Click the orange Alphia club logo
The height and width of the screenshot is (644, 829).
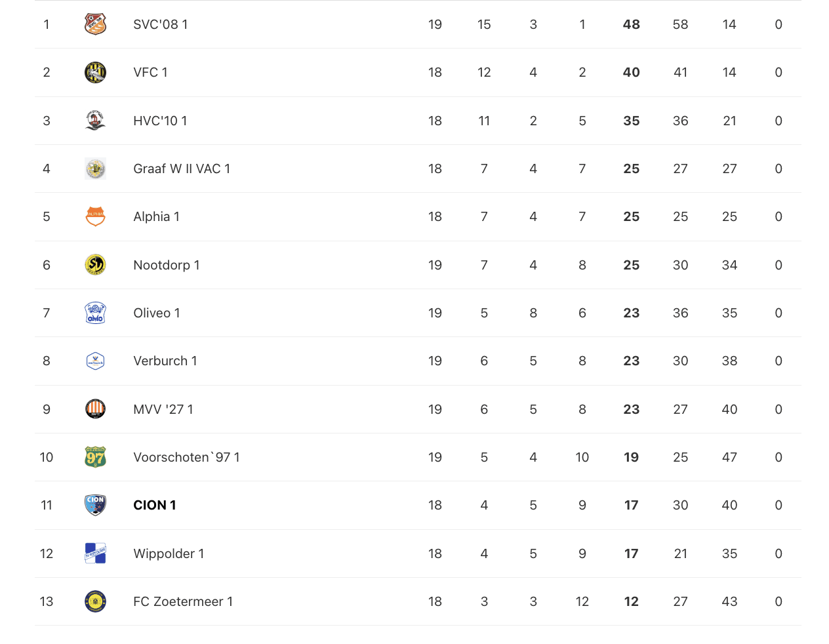95,216
